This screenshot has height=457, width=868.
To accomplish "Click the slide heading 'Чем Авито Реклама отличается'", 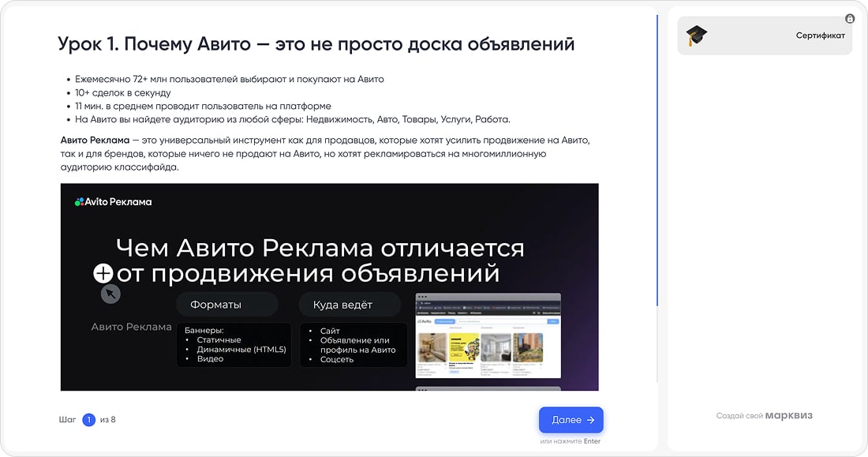I will (320, 248).
